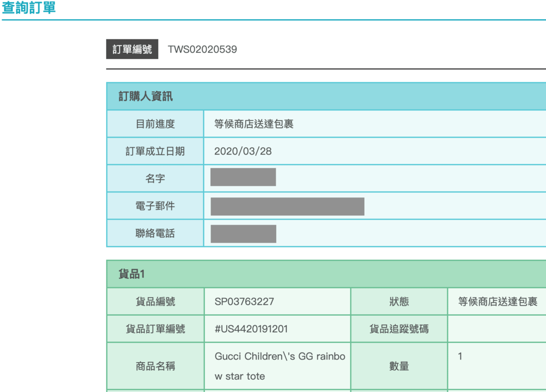The width and height of the screenshot is (546, 392).
Task: Select the 聯絡電話 row label
Action: pyautogui.click(x=155, y=233)
